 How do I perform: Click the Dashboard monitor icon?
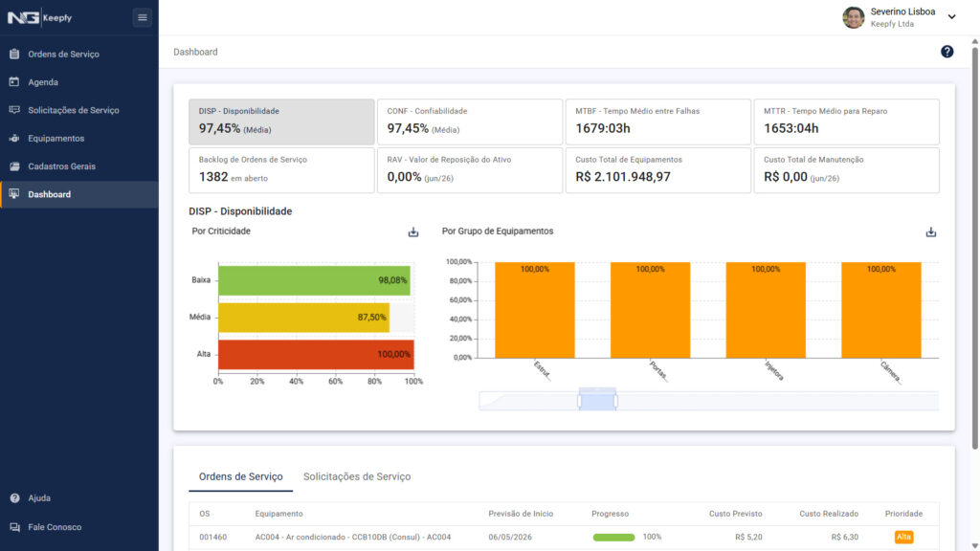(14, 194)
